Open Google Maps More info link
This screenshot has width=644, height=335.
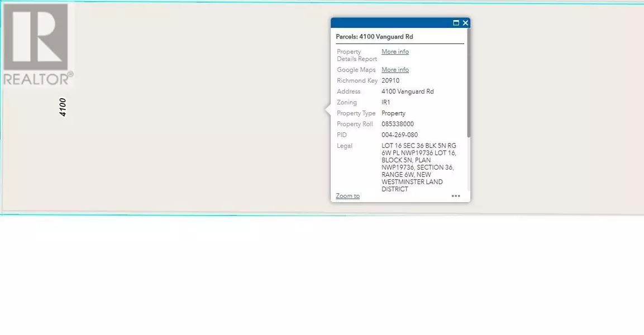click(x=395, y=70)
